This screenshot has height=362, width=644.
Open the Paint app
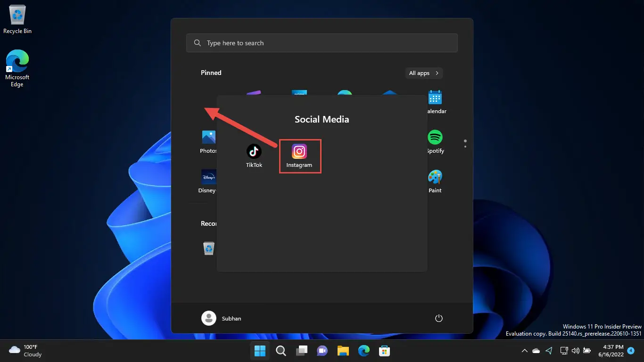pyautogui.click(x=435, y=181)
